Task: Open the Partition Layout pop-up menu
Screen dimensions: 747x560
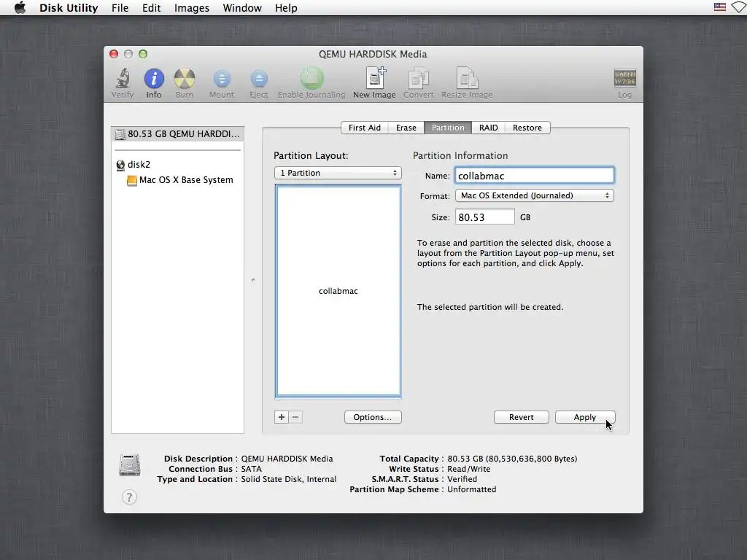Action: [x=338, y=173]
